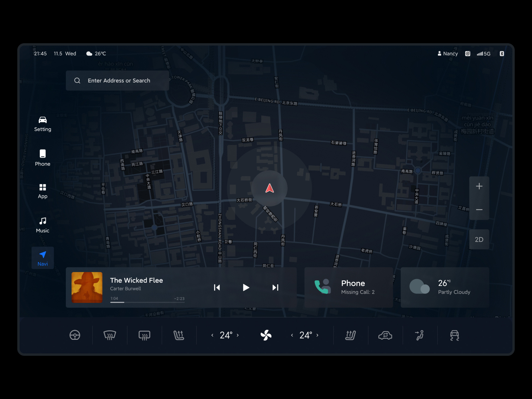The width and height of the screenshot is (532, 399).
Task: Switch the map to 2D view
Action: click(x=479, y=239)
